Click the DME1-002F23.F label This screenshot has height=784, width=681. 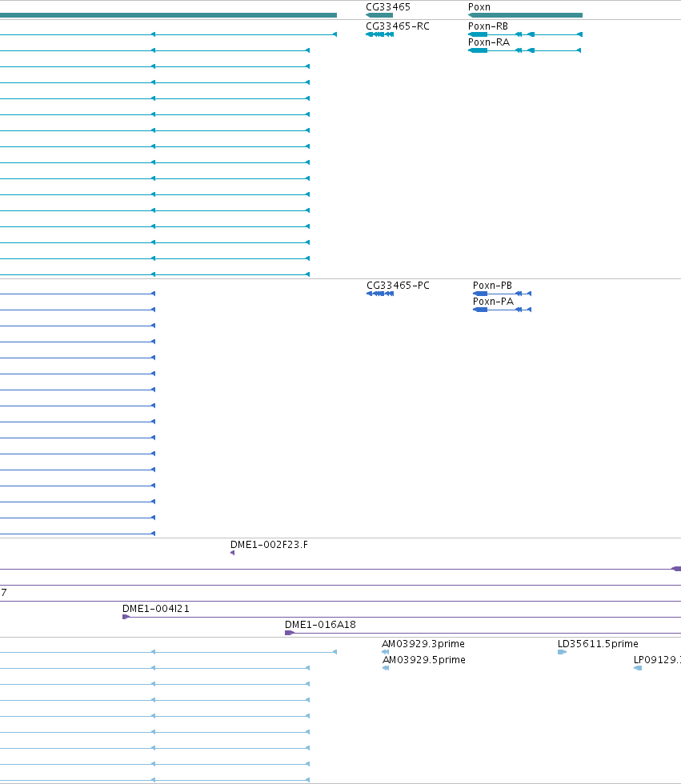[x=269, y=545]
